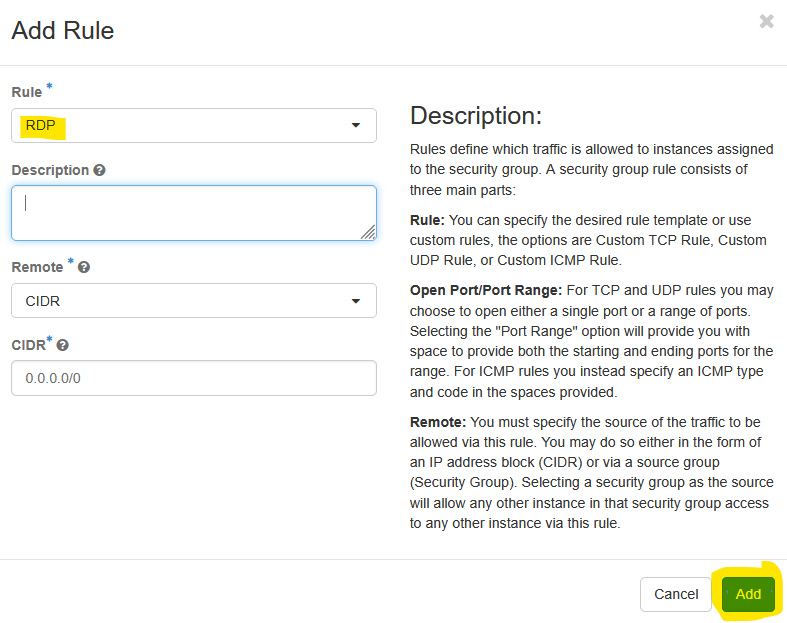Click the Description field label
Image resolution: width=787 pixels, height=623 pixels.
coord(50,170)
